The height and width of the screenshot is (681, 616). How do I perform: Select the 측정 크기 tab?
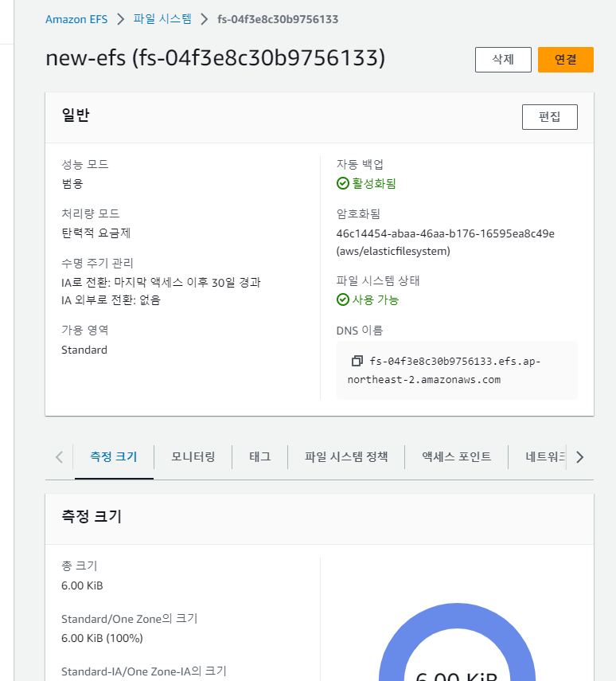[x=114, y=457]
